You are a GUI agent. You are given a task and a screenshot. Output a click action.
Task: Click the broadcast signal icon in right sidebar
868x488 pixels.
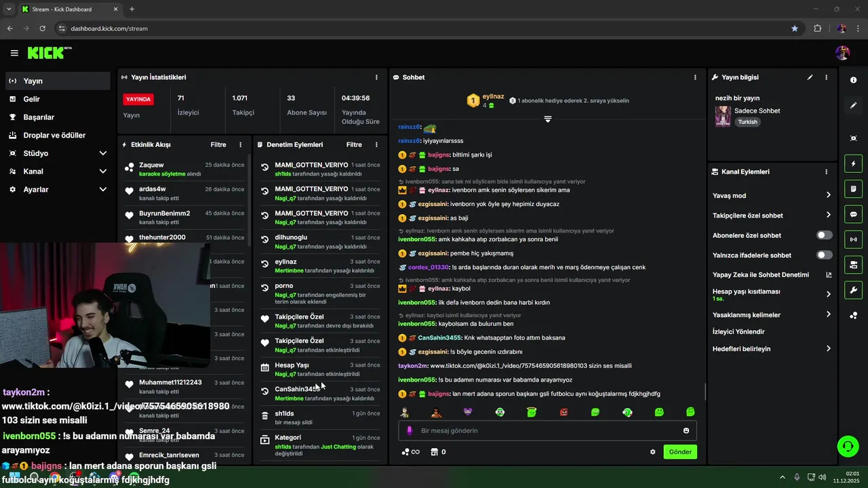[x=853, y=239]
